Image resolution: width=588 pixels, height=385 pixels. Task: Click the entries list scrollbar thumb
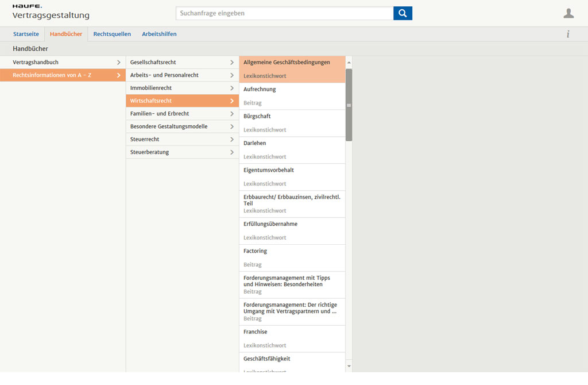click(349, 105)
